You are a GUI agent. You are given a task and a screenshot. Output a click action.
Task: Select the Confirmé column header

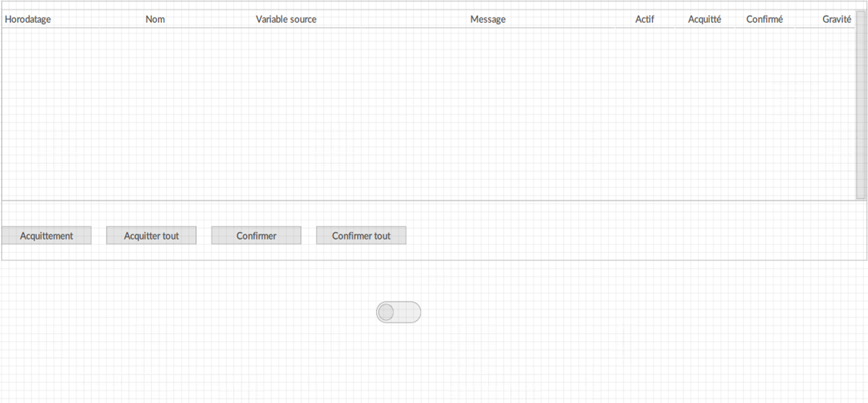(764, 19)
